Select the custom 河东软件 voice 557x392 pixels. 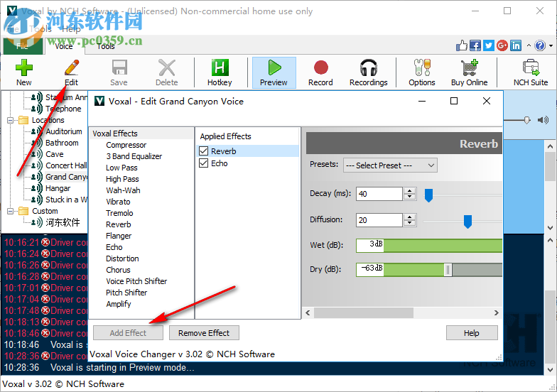[x=63, y=223]
